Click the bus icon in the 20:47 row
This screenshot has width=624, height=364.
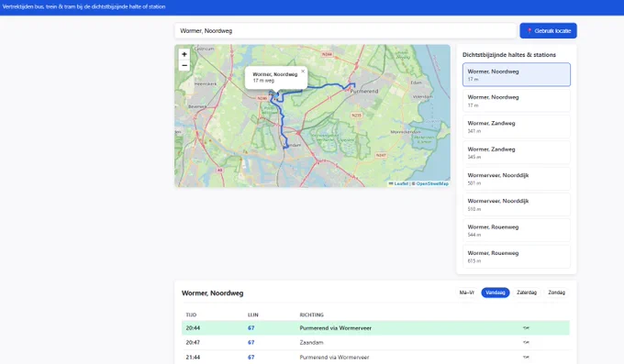click(526, 342)
